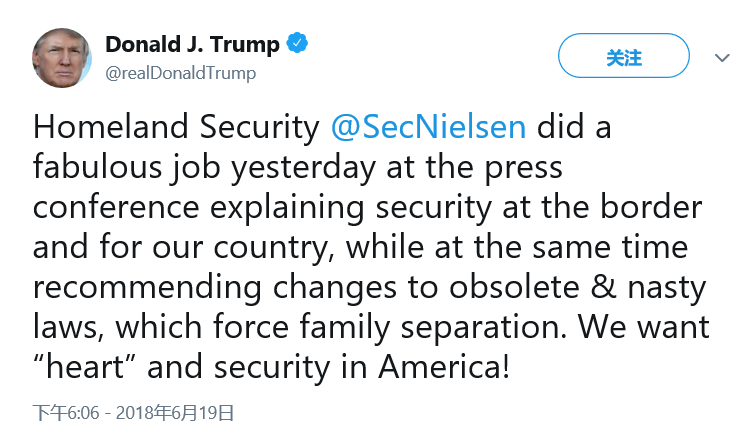
Task: Expand the tweet options chevron
Action: point(722,58)
